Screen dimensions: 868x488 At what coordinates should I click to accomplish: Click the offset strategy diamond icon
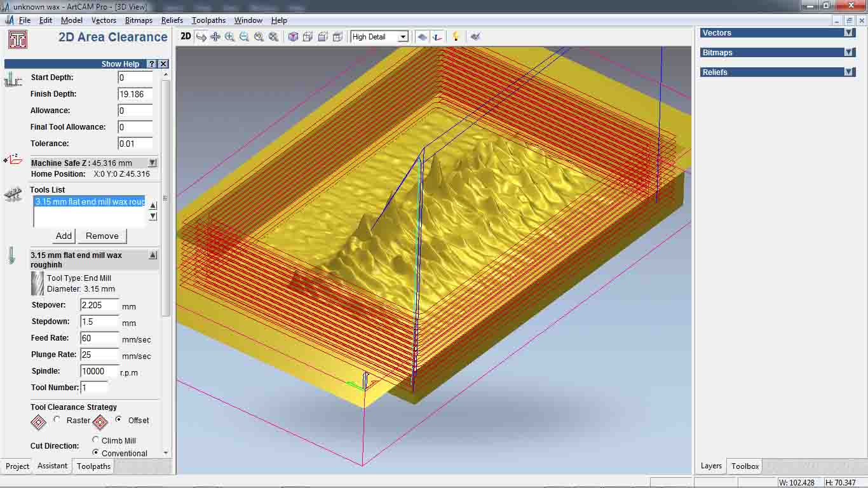[100, 422]
